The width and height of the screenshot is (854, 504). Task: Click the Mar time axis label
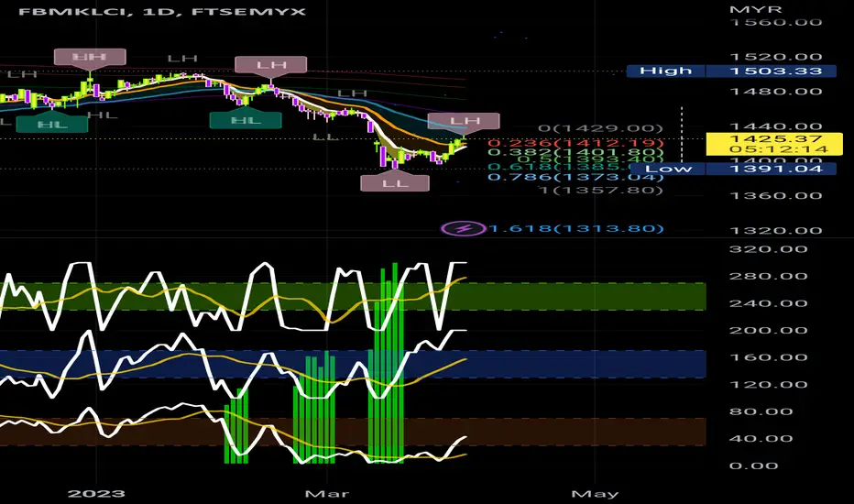327,494
